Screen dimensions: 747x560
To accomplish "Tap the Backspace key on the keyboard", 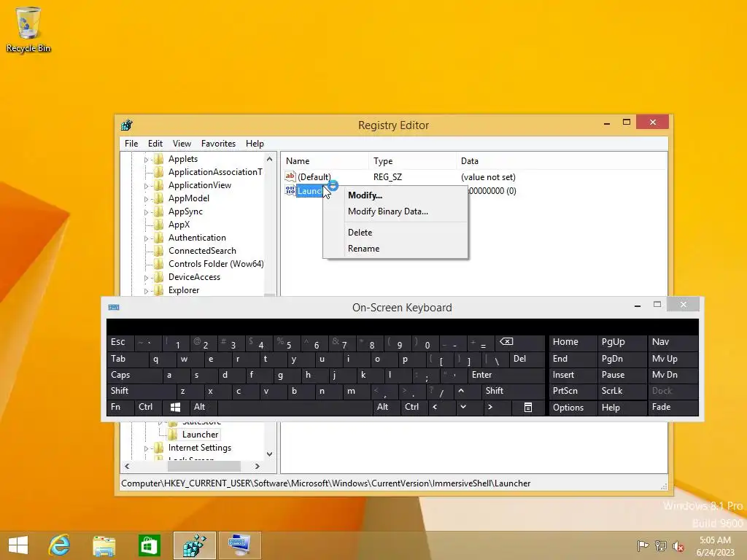I will tap(519, 343).
